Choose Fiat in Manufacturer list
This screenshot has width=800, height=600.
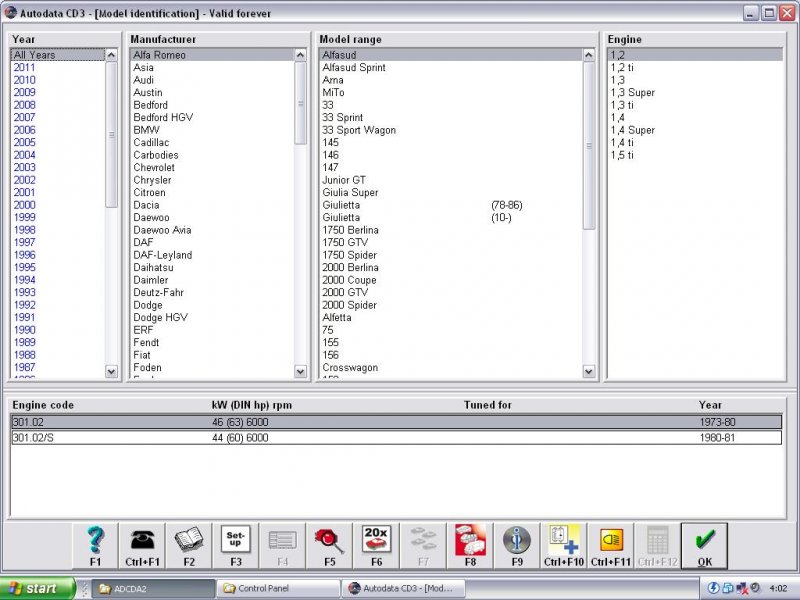click(212, 355)
